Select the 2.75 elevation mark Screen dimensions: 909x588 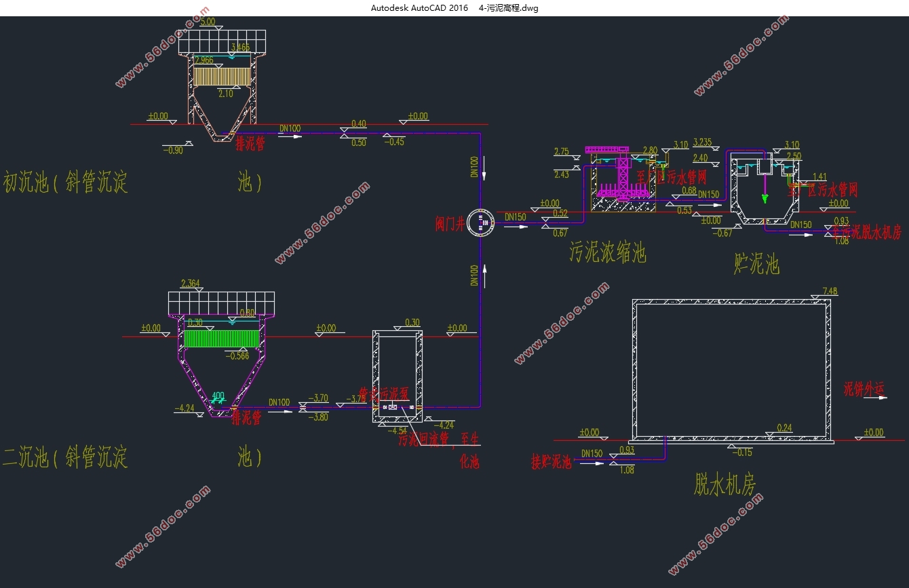[x=562, y=152]
